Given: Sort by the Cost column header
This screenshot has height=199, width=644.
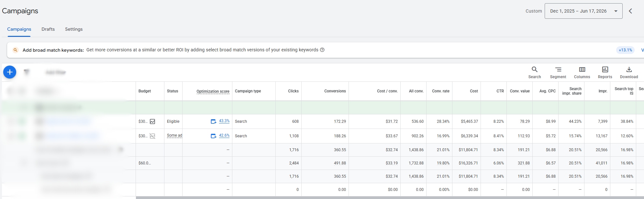Looking at the screenshot, I should (x=474, y=91).
